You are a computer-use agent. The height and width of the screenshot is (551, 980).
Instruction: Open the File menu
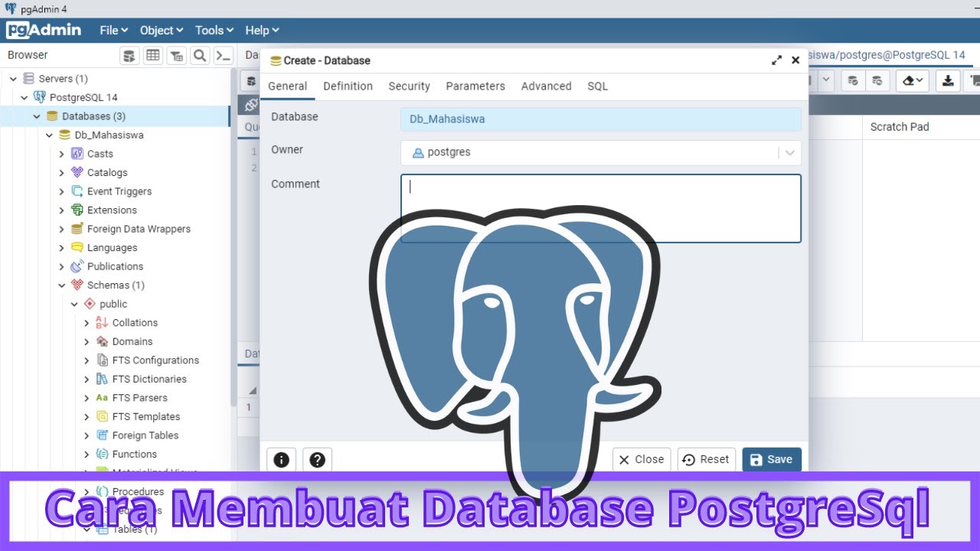(x=114, y=30)
